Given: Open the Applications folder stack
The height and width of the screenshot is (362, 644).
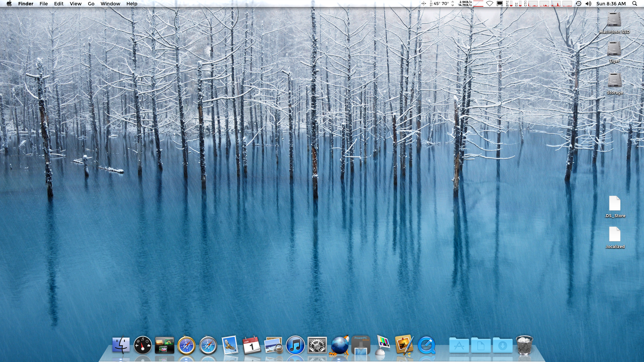Looking at the screenshot, I should (459, 345).
